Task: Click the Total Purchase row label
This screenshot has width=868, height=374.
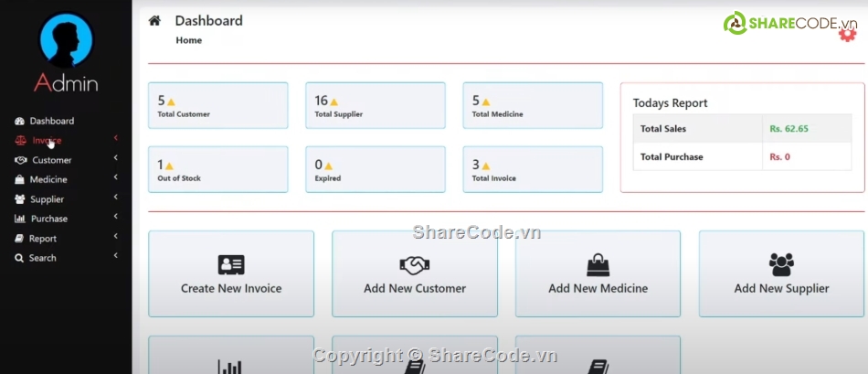Action: pos(672,156)
